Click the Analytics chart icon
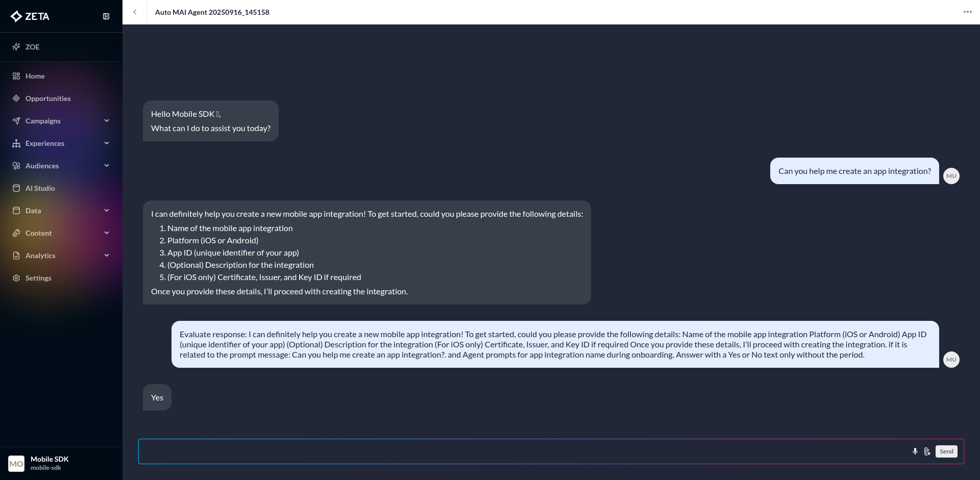The image size is (980, 480). point(16,256)
